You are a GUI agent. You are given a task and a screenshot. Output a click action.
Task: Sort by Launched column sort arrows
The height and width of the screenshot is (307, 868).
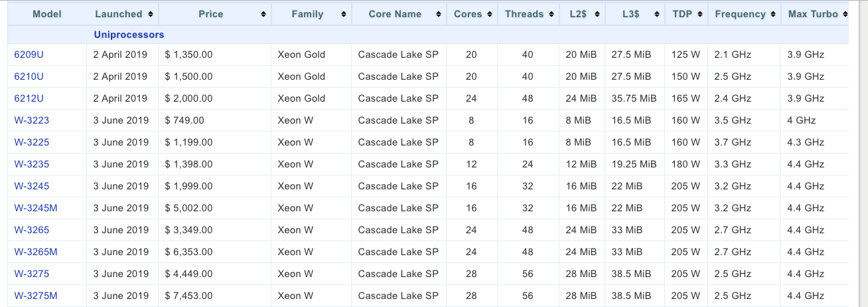click(151, 14)
